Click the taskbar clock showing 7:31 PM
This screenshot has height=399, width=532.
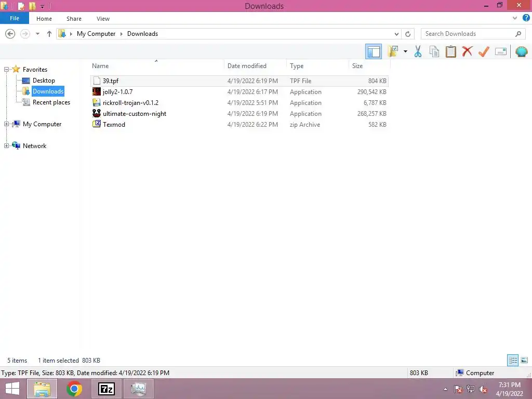[509, 389]
